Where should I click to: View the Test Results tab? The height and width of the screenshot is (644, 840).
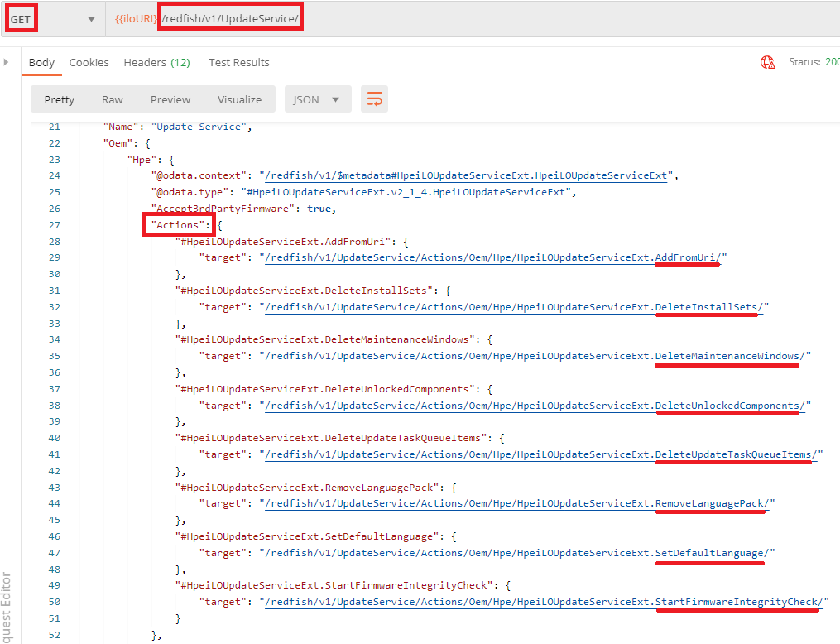point(238,62)
